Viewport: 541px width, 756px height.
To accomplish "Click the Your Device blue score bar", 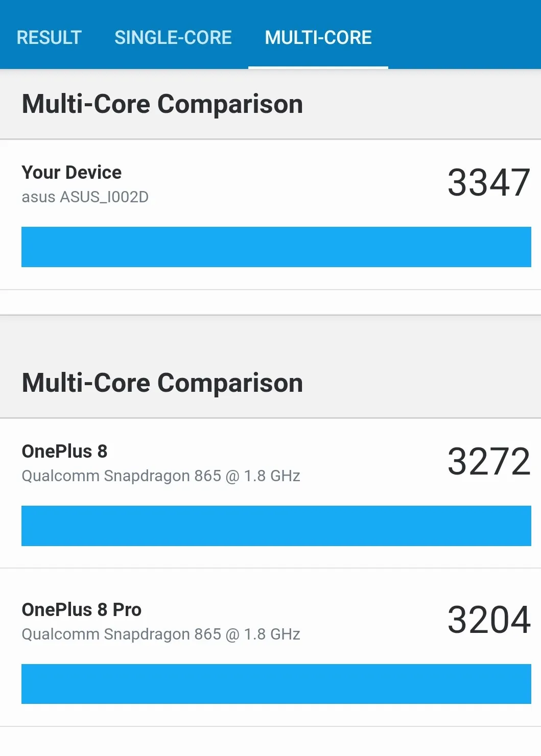I will 276,247.
